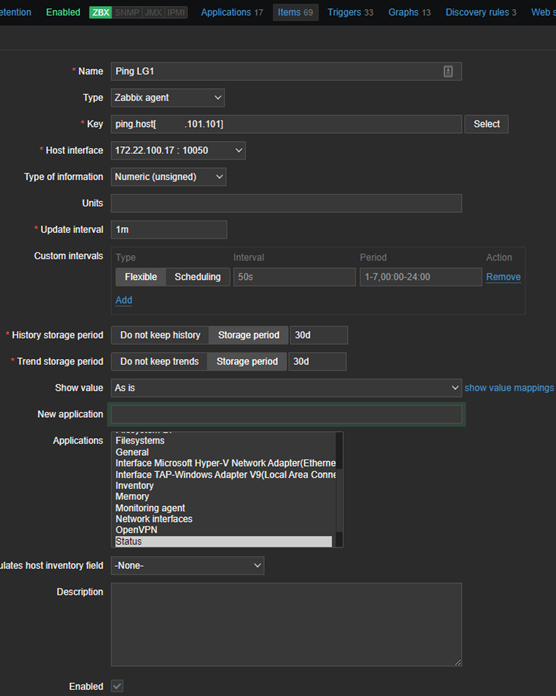Open the Triggers tab

tap(350, 12)
